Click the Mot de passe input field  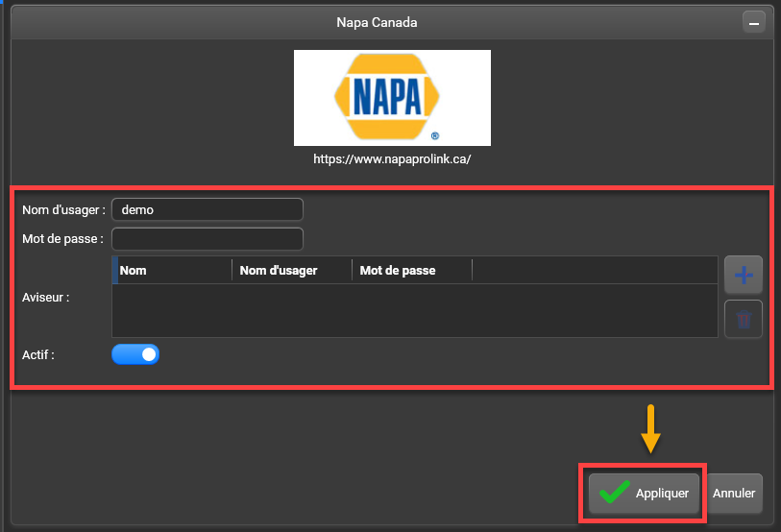point(207,239)
